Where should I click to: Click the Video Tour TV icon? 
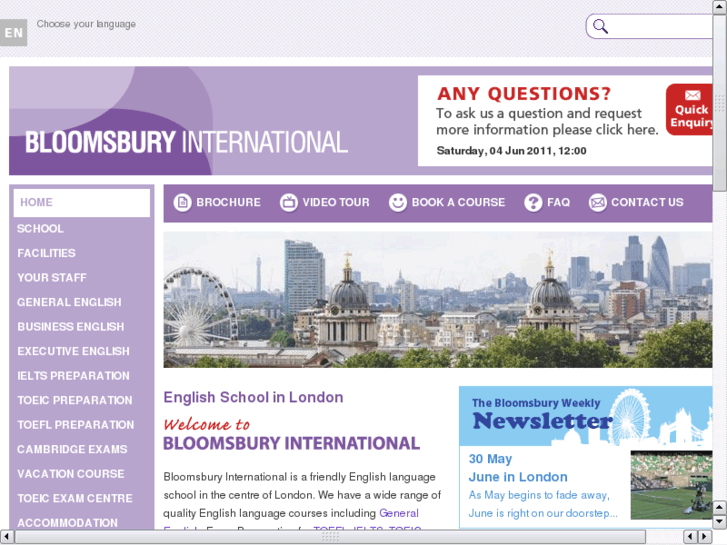click(x=288, y=203)
